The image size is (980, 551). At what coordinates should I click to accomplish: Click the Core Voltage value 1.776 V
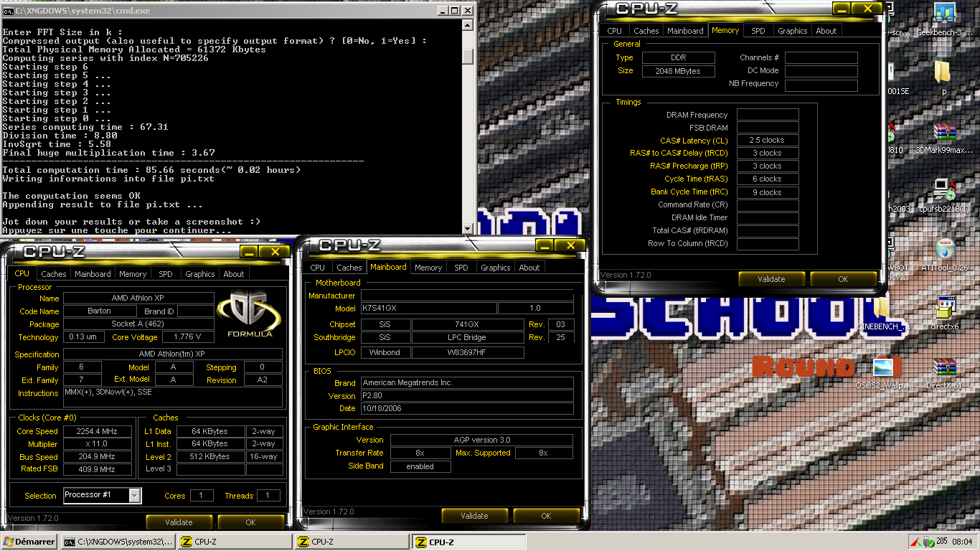tap(188, 337)
